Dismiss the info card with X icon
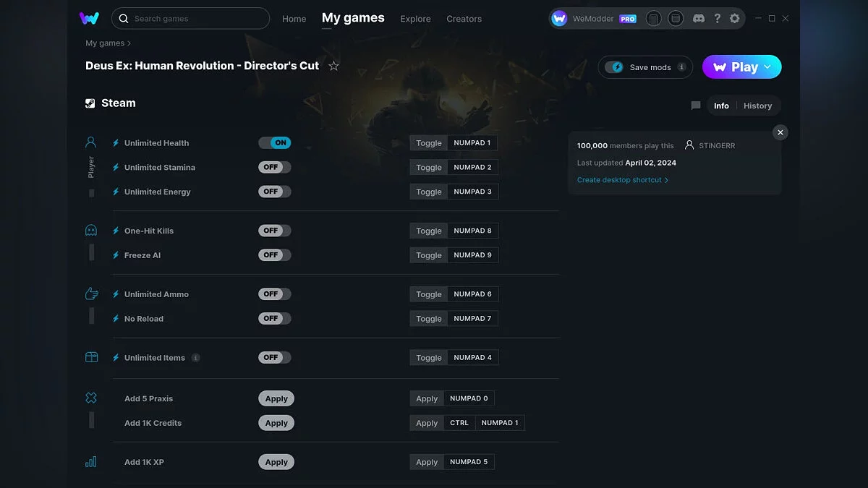 coord(780,132)
